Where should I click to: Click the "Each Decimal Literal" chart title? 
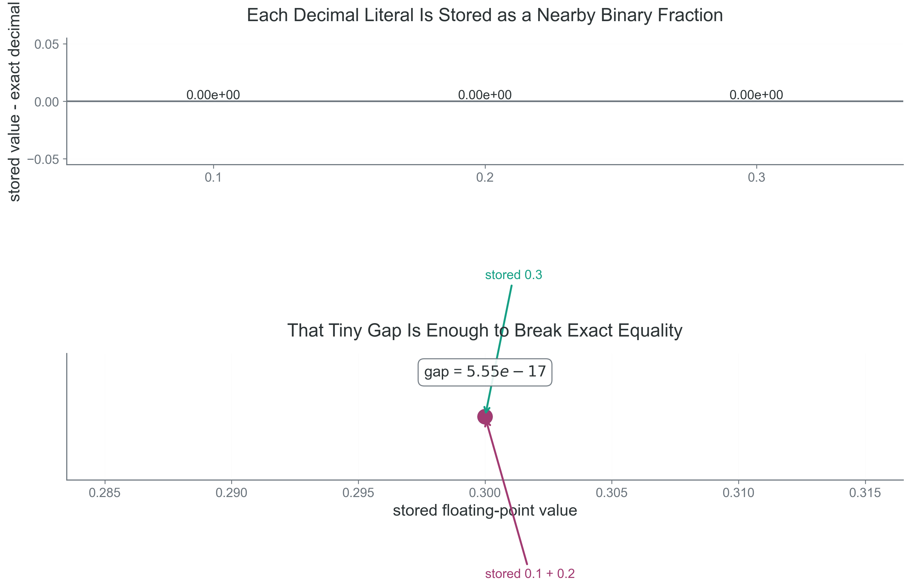(484, 16)
